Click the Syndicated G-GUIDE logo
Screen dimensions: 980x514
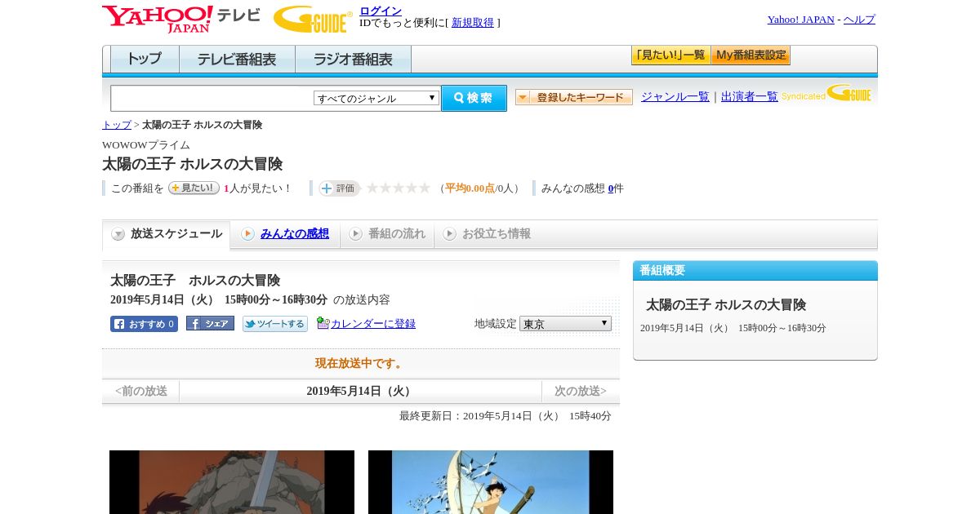pos(826,94)
